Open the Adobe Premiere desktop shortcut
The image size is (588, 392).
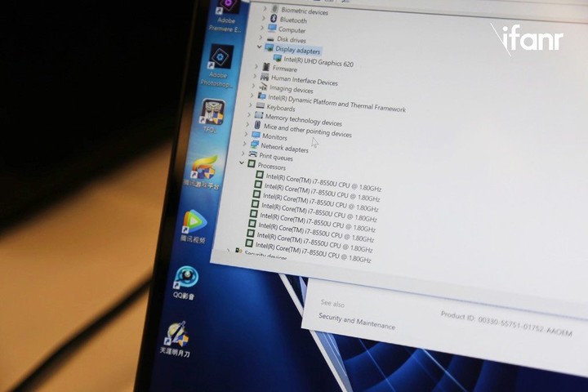click(226, 16)
